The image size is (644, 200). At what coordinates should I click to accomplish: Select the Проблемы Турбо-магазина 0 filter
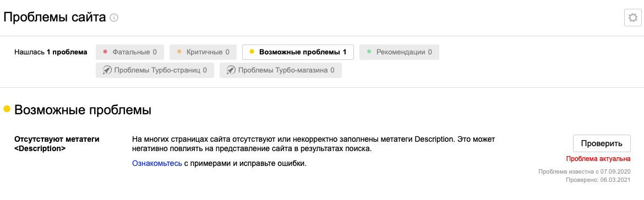(281, 70)
